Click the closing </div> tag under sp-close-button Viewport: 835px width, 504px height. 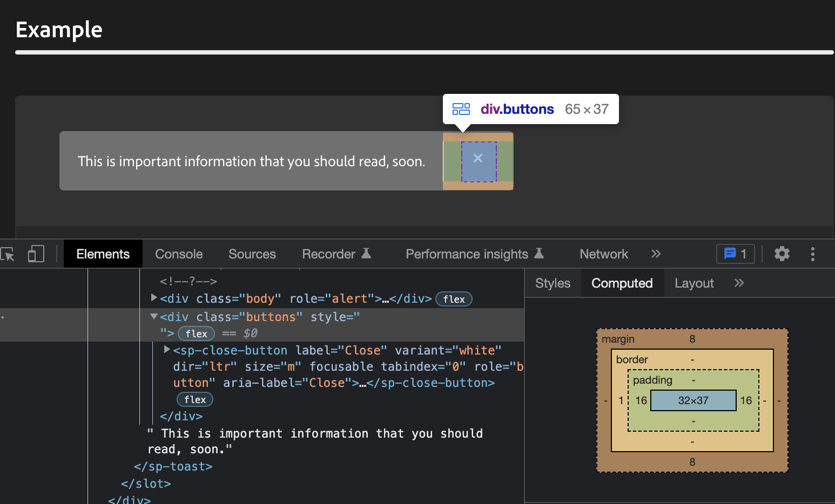(x=181, y=416)
